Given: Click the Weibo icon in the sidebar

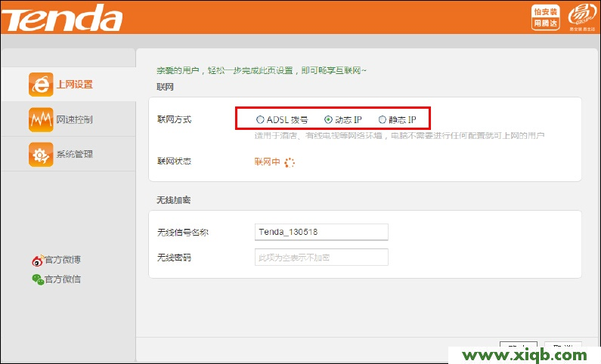Looking at the screenshot, I should click(x=38, y=261).
